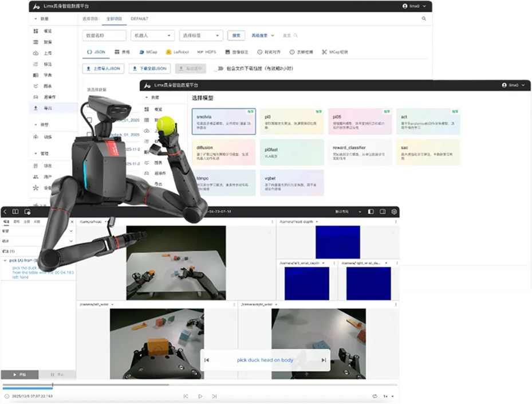Open the 机器人 dropdown filter
532x404 pixels.
153,36
